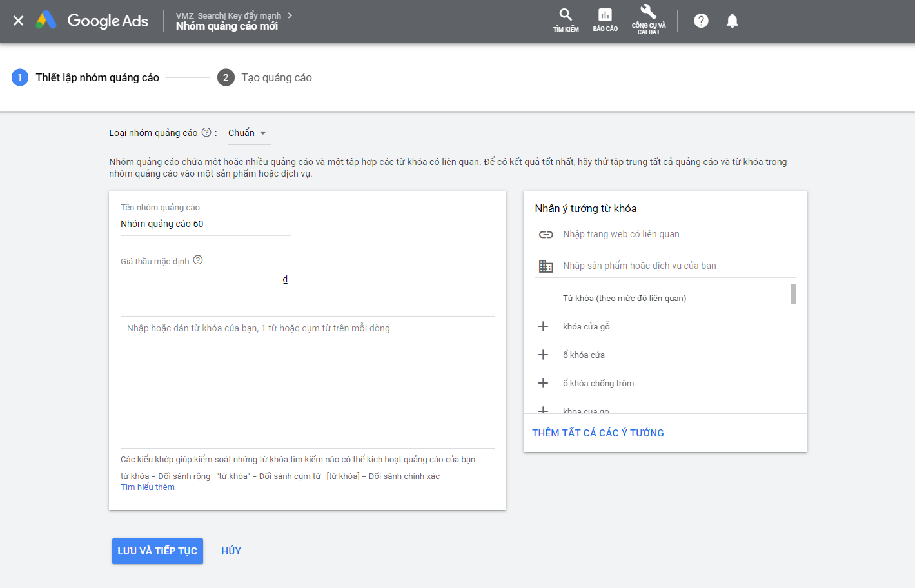Expand the campaign breadcrumb chevron
Image resolution: width=915 pixels, height=588 pixels.
click(290, 15)
